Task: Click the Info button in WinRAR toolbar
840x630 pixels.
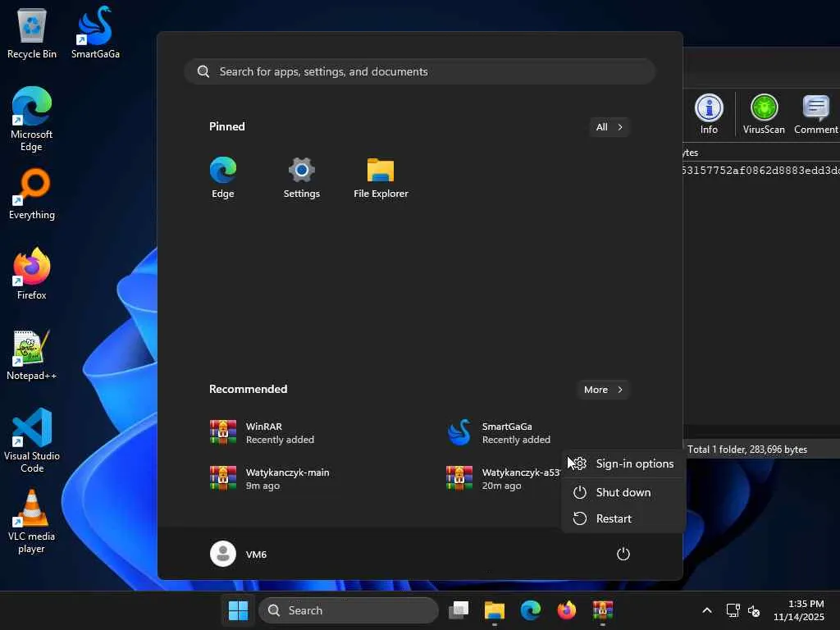Action: [x=709, y=113]
